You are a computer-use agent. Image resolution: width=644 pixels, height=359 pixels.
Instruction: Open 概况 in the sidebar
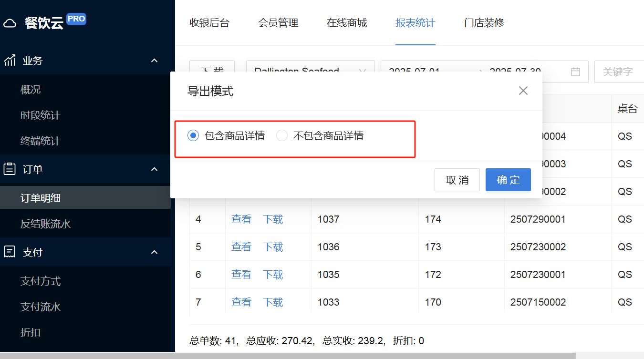pyautogui.click(x=31, y=90)
